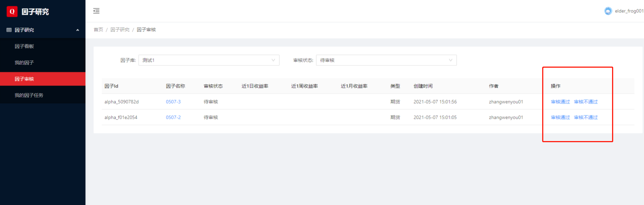Click the 创建时间 column header
Screen dimensions: 644x205
[x=423, y=86]
